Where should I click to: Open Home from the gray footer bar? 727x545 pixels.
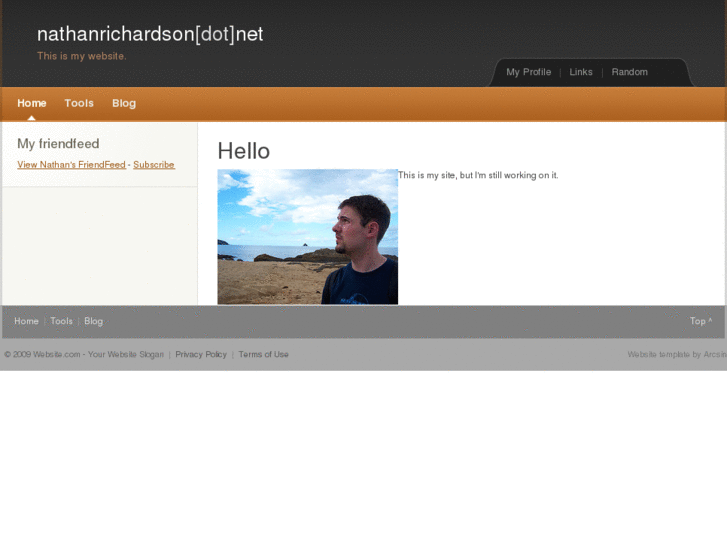(26, 321)
